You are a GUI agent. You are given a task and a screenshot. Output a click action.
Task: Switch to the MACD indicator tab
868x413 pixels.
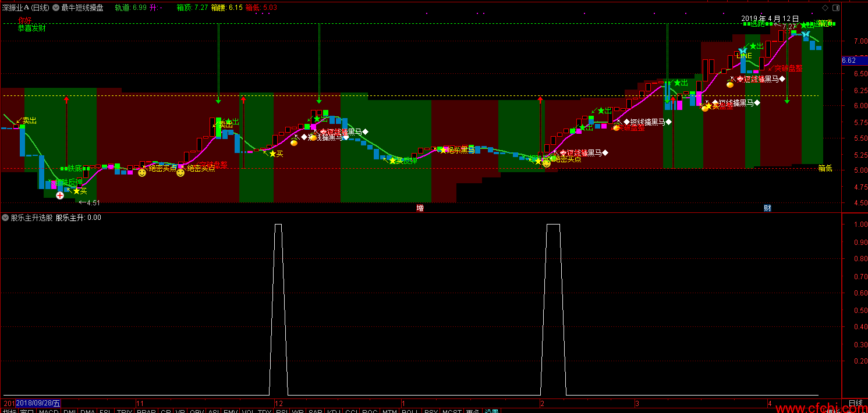click(48, 410)
